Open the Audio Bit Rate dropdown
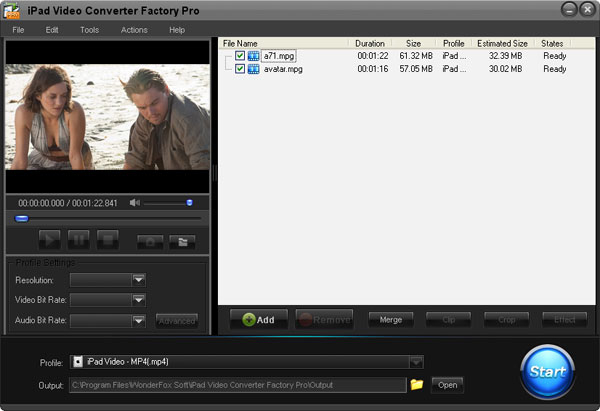Screen dimensions: 600x411 (x=139, y=321)
